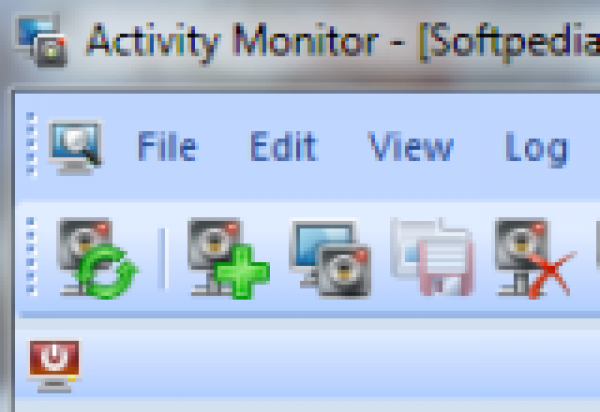The image size is (600, 412).
Task: Click the save log floppy disk icon
Action: [432, 257]
